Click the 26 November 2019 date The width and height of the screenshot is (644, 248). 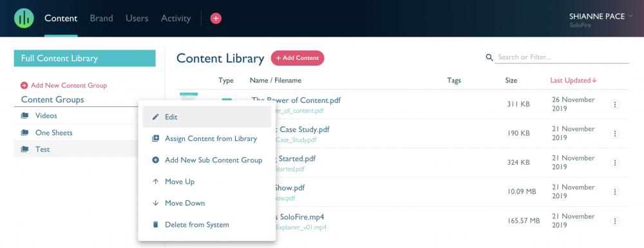pos(573,104)
